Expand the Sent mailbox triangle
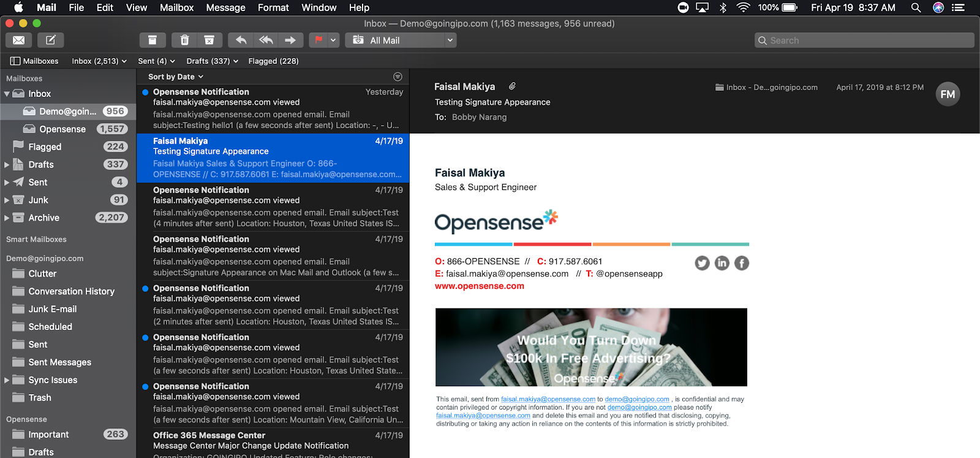Screen dimensions: 980x458 point(7,183)
